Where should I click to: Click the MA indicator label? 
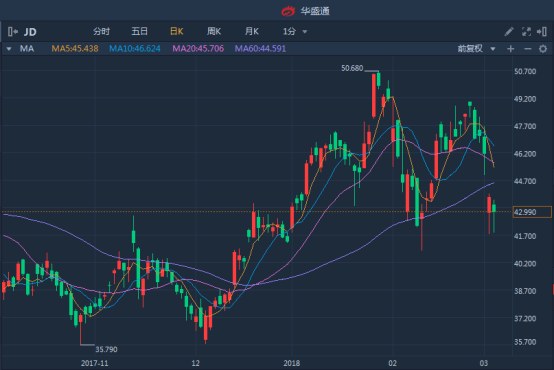(x=27, y=49)
